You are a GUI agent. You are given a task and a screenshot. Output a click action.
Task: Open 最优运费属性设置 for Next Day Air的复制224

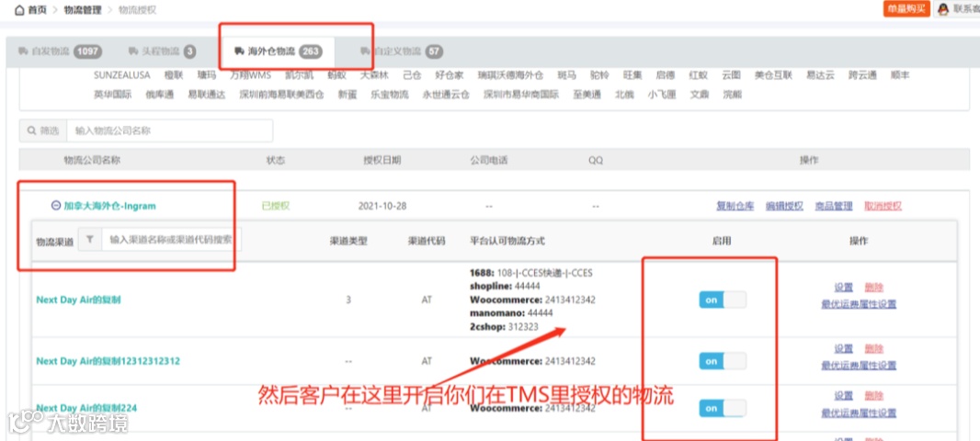pyautogui.click(x=859, y=413)
